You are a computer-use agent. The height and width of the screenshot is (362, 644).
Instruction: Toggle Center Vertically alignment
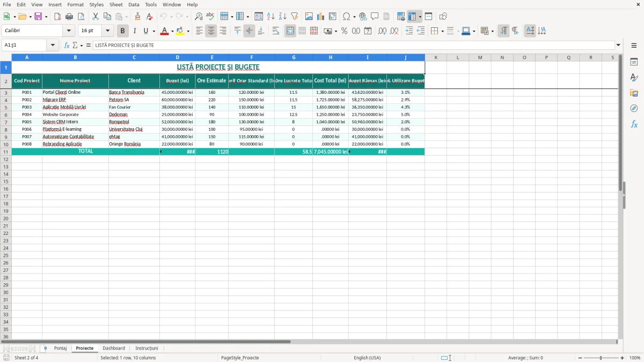pyautogui.click(x=249, y=31)
